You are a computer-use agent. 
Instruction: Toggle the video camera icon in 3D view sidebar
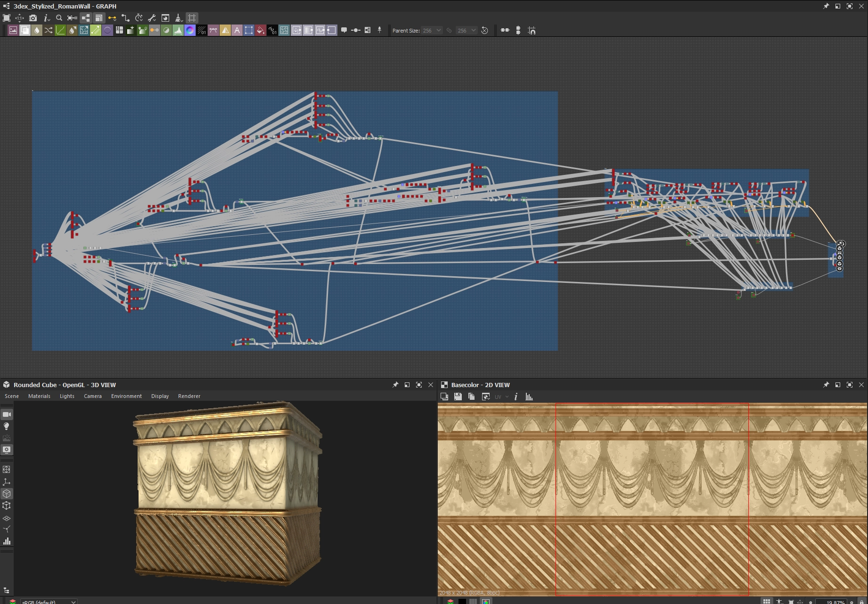click(7, 414)
